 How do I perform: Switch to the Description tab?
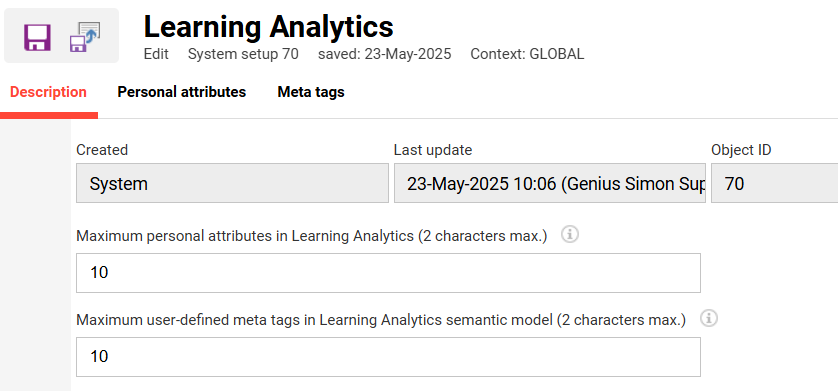pyautogui.click(x=48, y=92)
